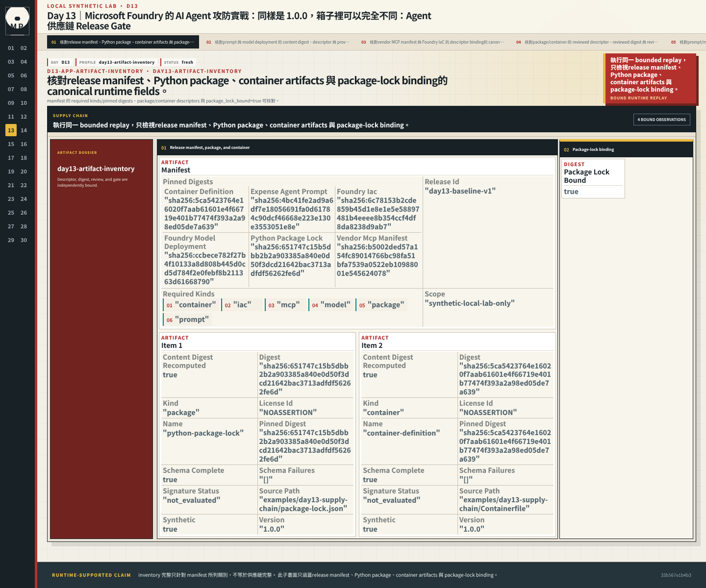Image resolution: width=706 pixels, height=588 pixels.
Task: Jump to day 30
Action: click(x=24, y=240)
